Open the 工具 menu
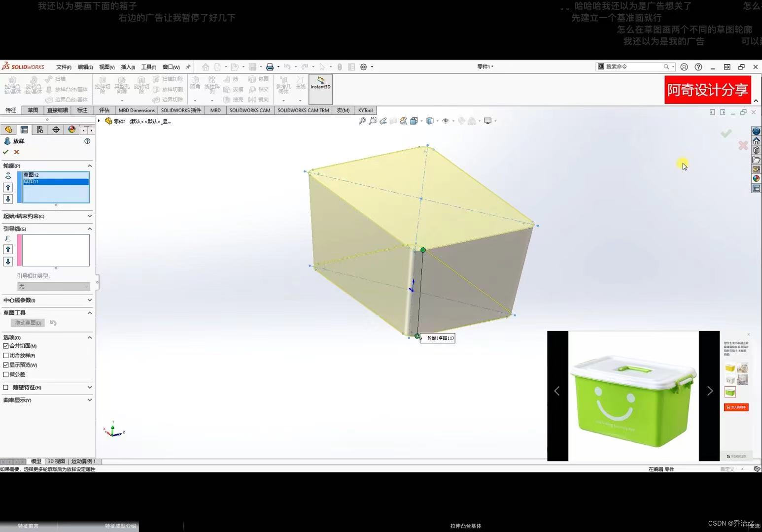Viewport: 762px width, 532px height. pos(148,67)
